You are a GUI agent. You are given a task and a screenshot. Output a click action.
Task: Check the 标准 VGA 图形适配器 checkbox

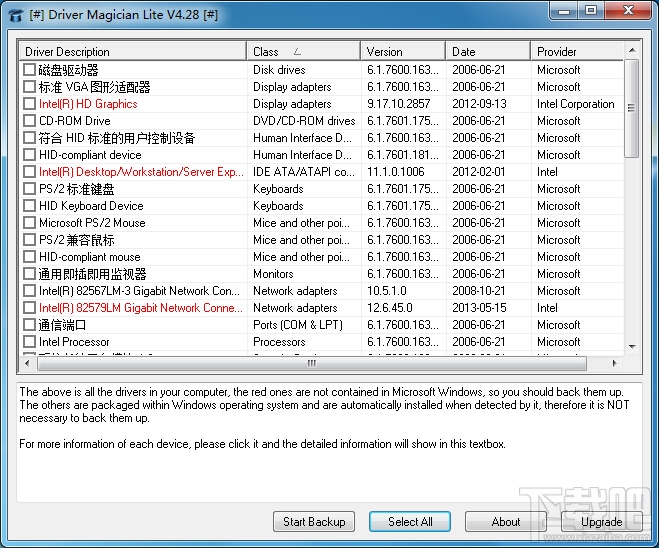pyautogui.click(x=29, y=87)
